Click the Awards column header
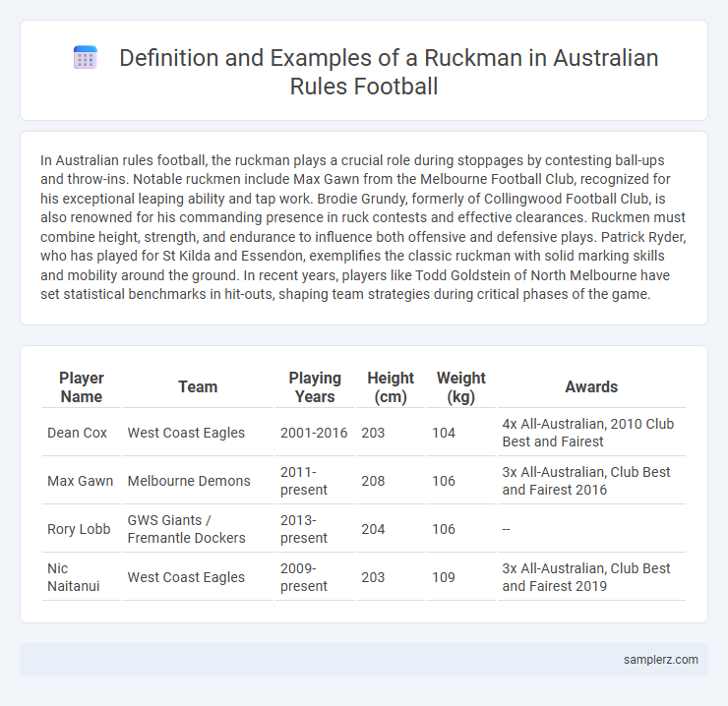 591,386
